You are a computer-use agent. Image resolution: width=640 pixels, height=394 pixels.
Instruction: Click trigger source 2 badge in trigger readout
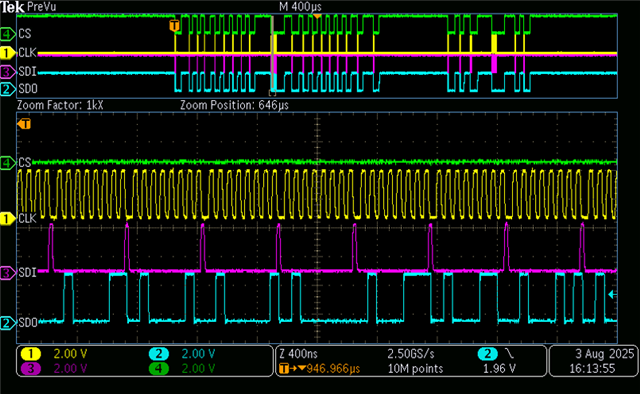pos(487,354)
